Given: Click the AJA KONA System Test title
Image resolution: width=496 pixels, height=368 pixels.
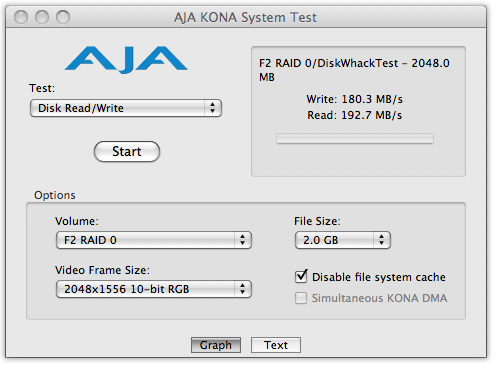Looking at the screenshot, I should (245, 17).
